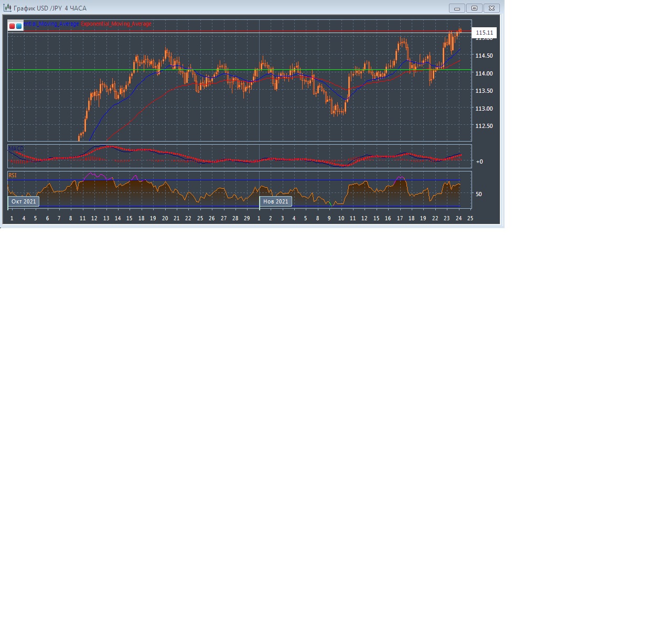The height and width of the screenshot is (644, 664).
Task: Click the RSI indicator label
Action: (x=13, y=175)
